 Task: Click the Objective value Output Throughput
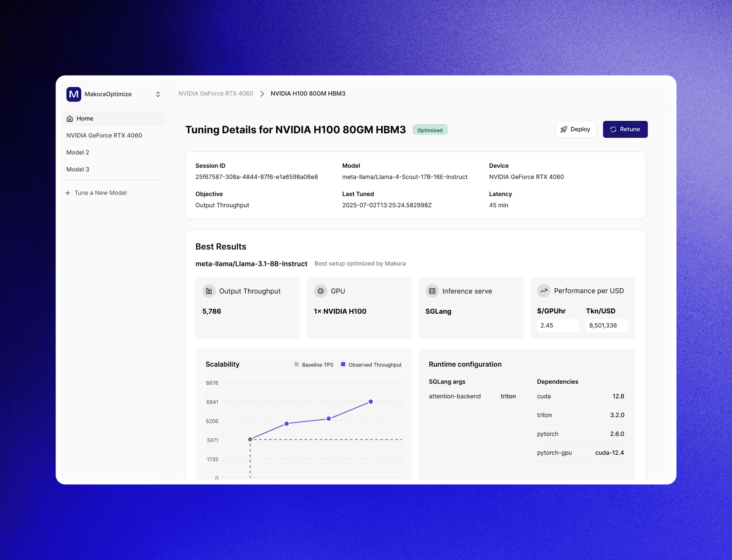coord(222,205)
